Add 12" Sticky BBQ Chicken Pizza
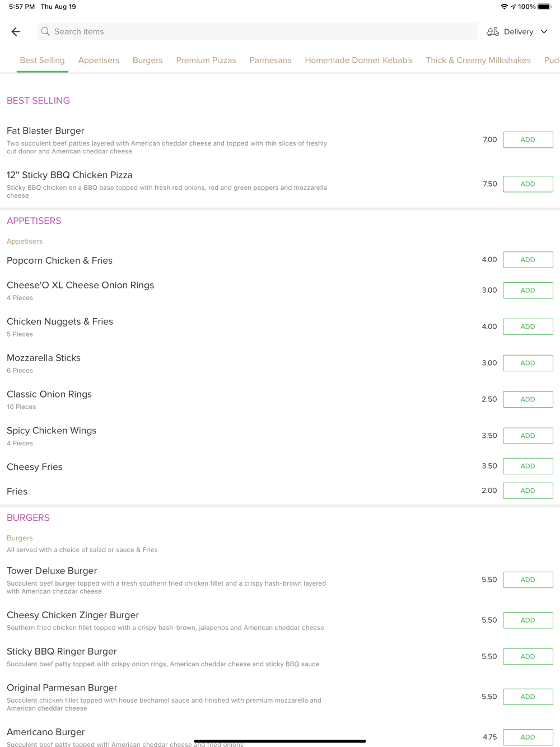The height and width of the screenshot is (747, 560). 528,184
